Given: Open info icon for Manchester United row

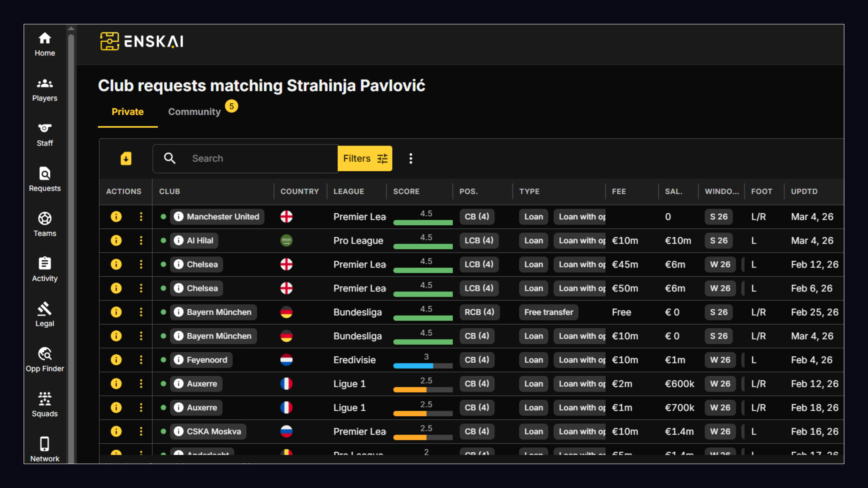Looking at the screenshot, I should click(x=116, y=217).
